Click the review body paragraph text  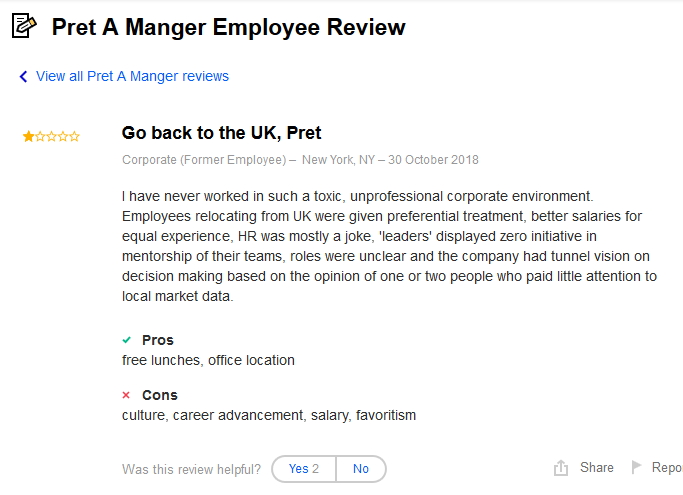[x=389, y=246]
